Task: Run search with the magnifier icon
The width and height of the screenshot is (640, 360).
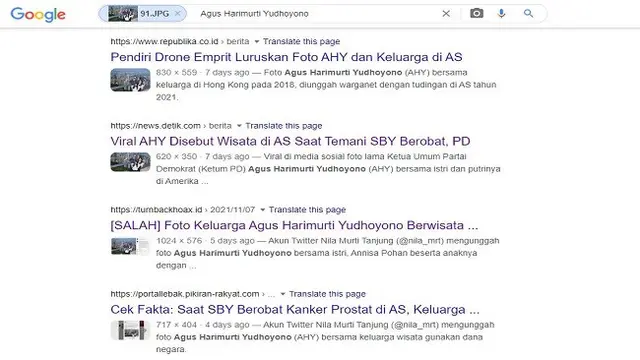Action: pyautogui.click(x=529, y=13)
